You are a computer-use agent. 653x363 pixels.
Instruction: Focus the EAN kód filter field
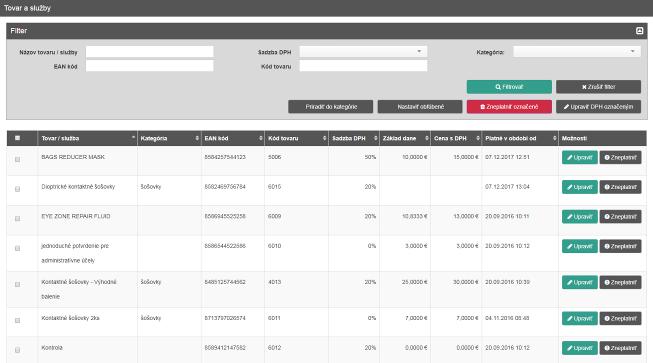tap(150, 66)
